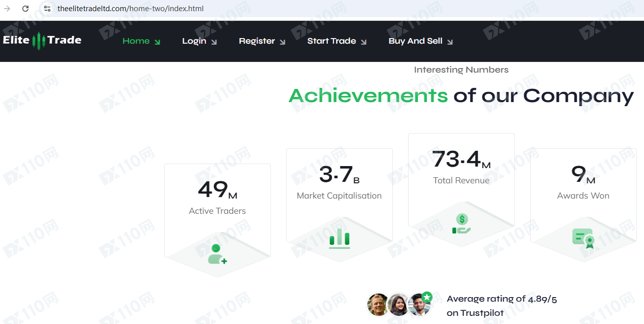
Task: Open the Register menu item
Action: click(x=257, y=41)
